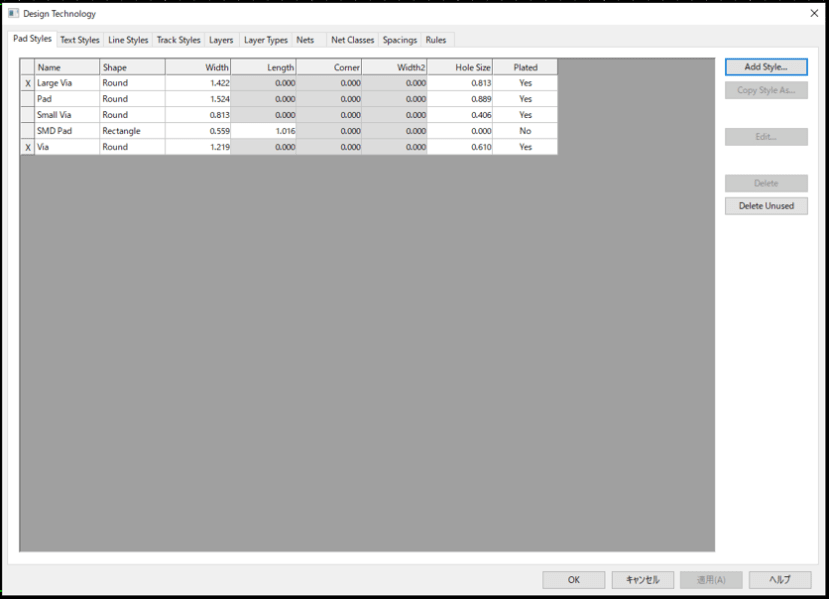
Task: Click the 1.422 width value
Action: (198, 83)
